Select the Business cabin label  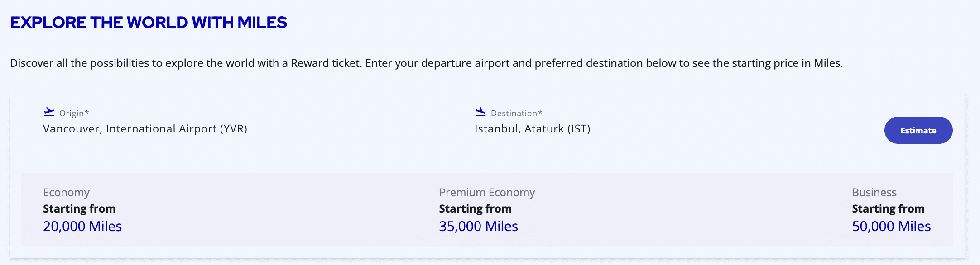pyautogui.click(x=874, y=193)
